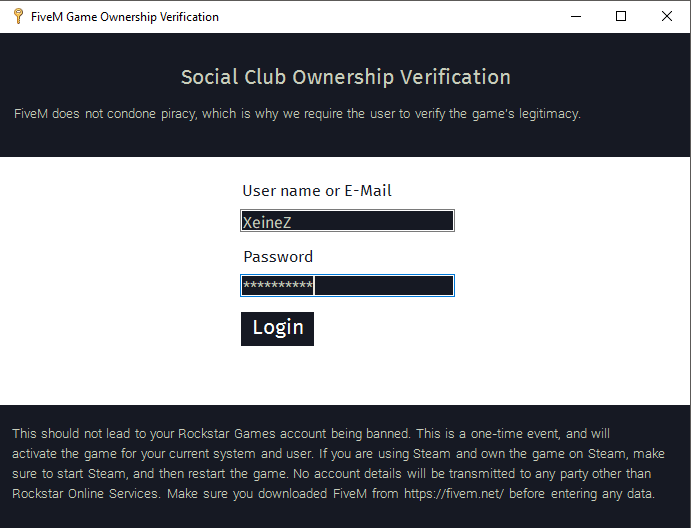Click the Login button

277,329
